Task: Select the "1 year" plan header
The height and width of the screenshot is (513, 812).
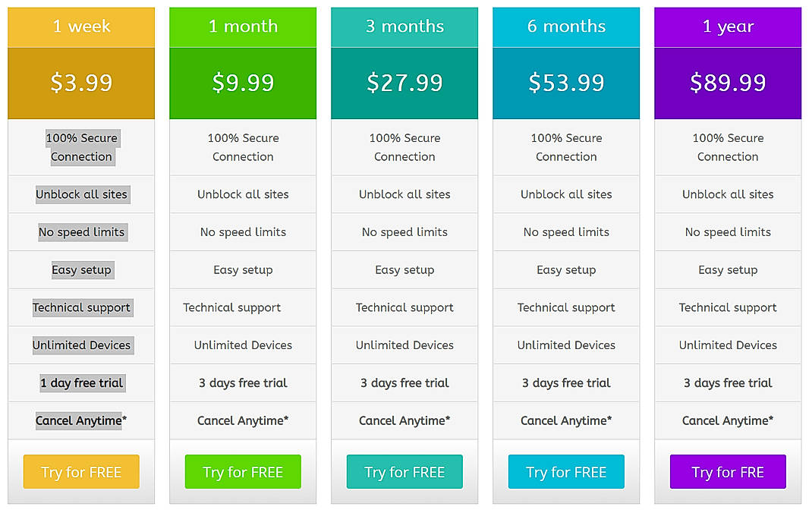Action: point(727,25)
